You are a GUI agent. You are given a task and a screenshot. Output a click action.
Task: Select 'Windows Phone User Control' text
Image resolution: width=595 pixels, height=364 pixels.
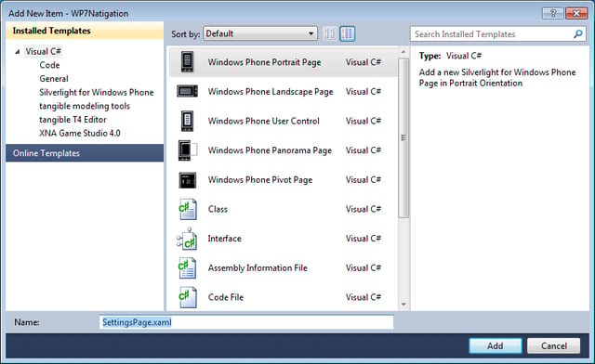click(x=264, y=121)
